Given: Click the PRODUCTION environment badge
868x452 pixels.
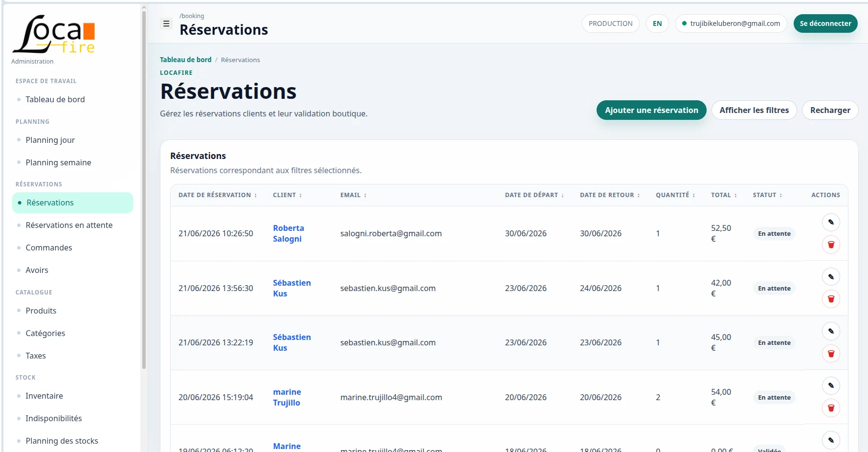Looking at the screenshot, I should (610, 23).
